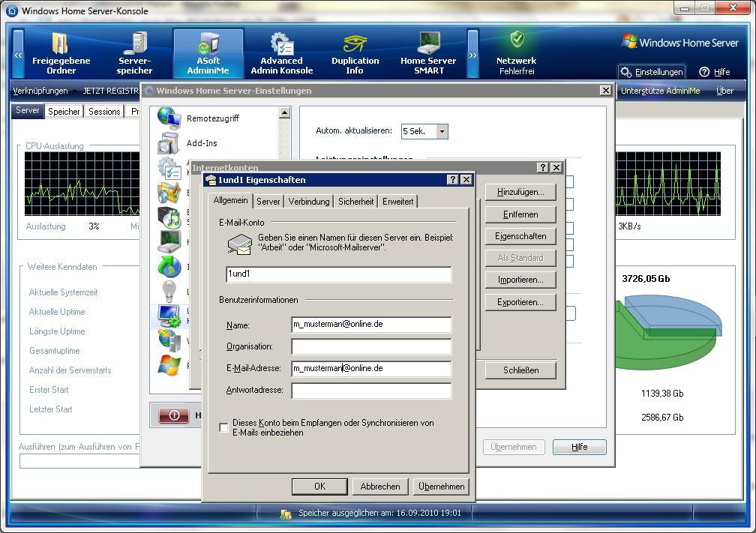The width and height of the screenshot is (756, 533).
Task: Click the Importieren... button
Action: point(520,280)
